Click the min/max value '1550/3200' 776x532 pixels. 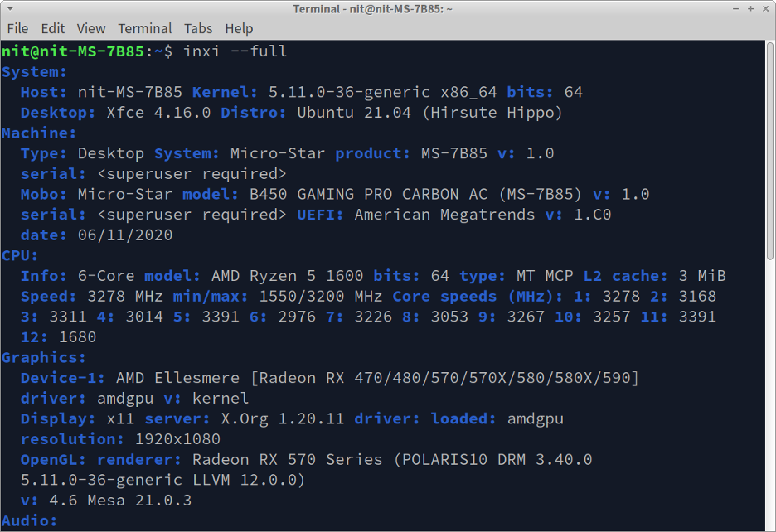click(302, 297)
